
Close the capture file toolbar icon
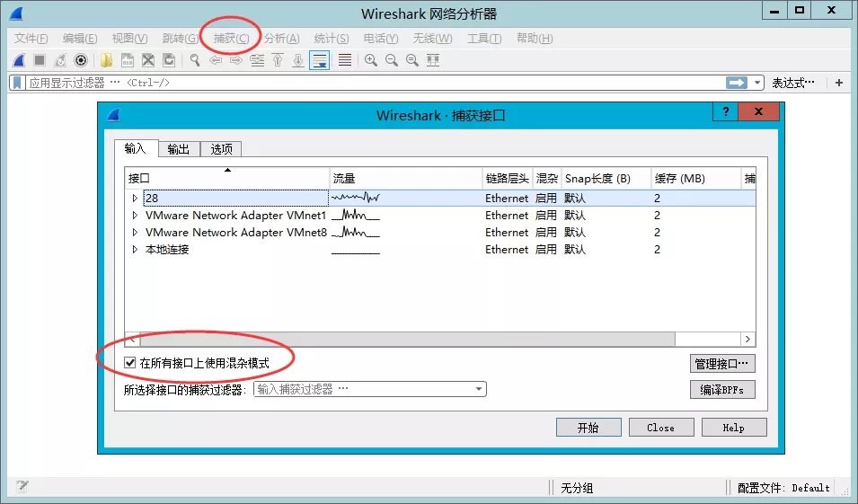(x=147, y=60)
